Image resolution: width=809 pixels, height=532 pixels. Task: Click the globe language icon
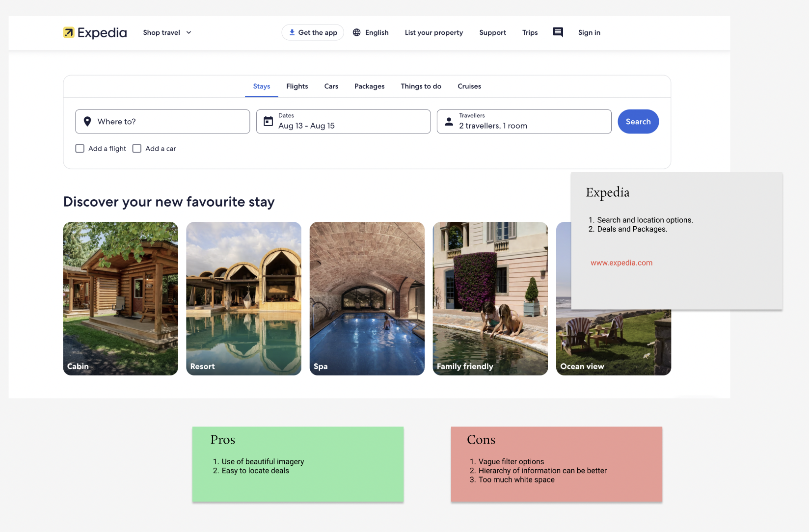coord(357,32)
